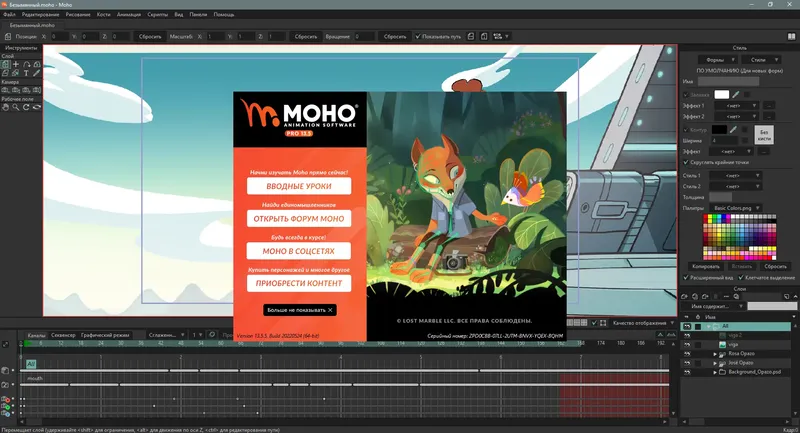Select the Eyedropper tool in Layer tools

point(36,73)
